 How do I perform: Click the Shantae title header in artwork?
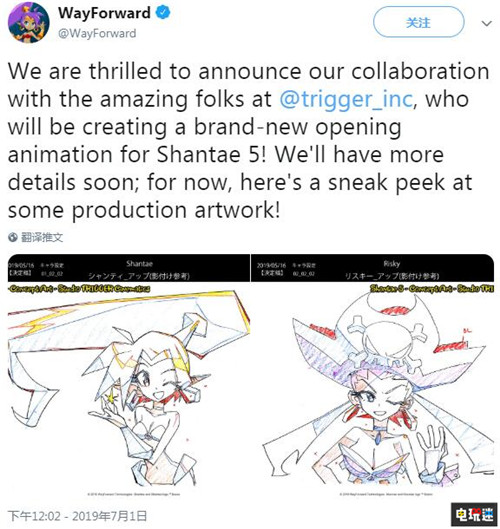click(139, 263)
